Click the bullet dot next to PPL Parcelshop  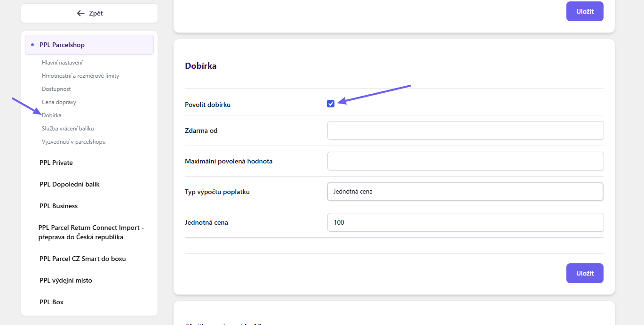[32, 45]
